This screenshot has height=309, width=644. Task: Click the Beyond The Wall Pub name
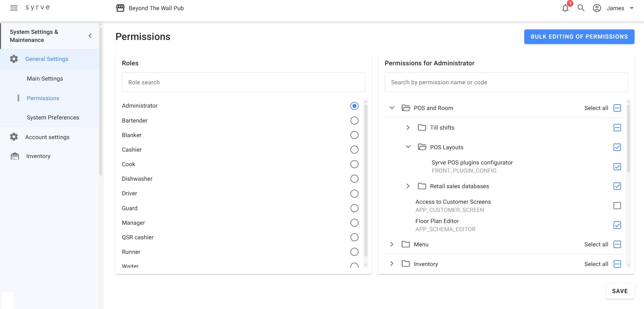(x=156, y=8)
